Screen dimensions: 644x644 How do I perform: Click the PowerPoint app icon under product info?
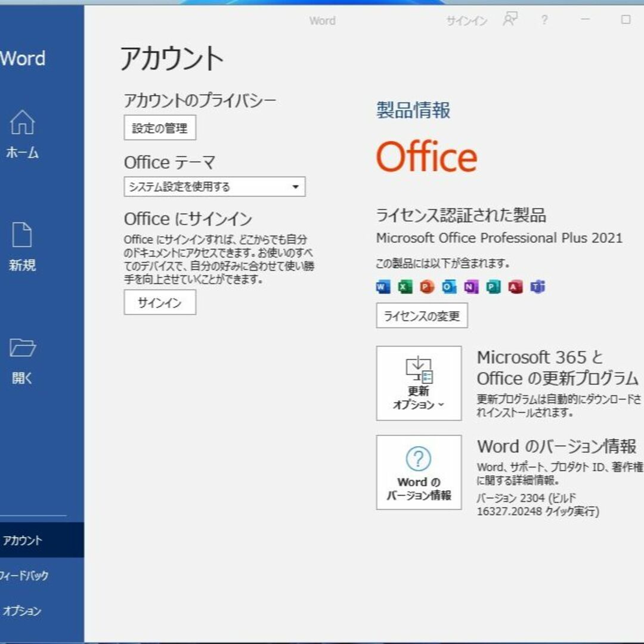pos(427,287)
